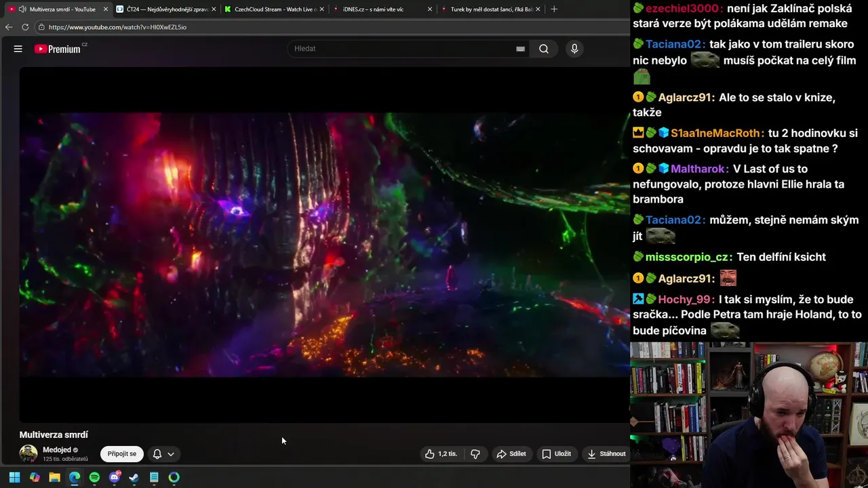Open the circular ring app in taskbar

[174, 477]
